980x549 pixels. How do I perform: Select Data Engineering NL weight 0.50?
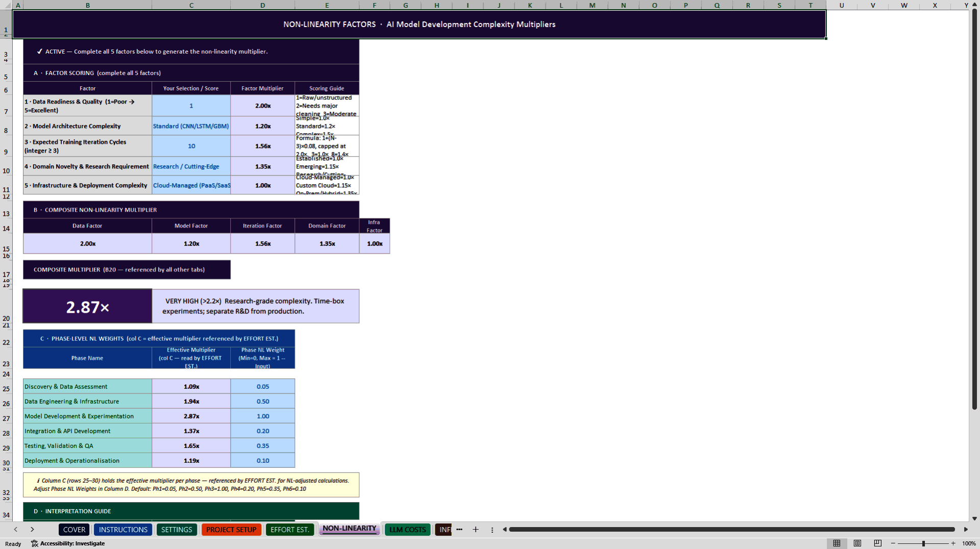[262, 402]
